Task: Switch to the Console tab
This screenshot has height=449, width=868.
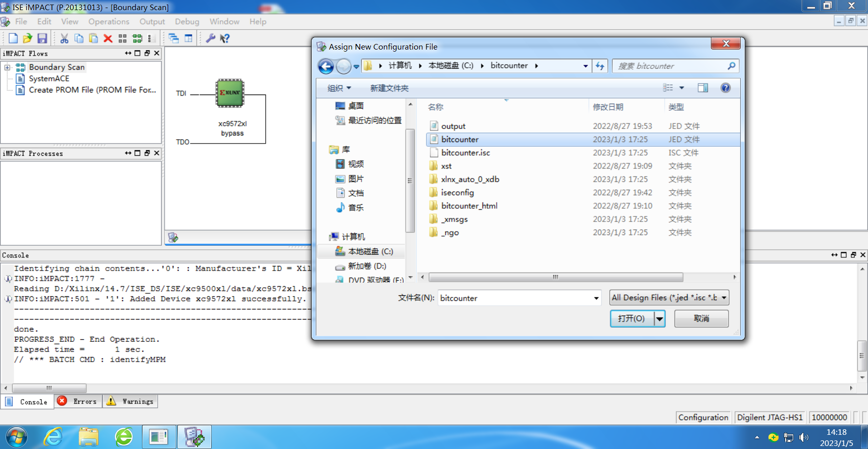Action: pos(27,402)
